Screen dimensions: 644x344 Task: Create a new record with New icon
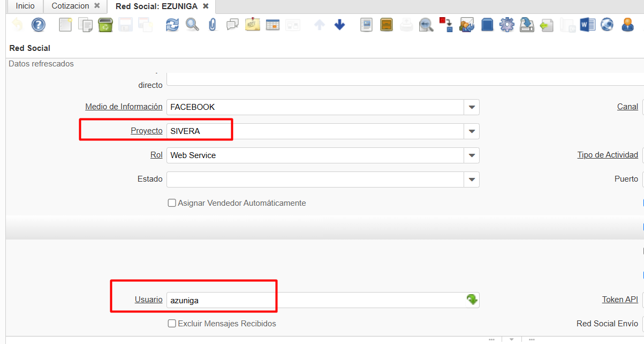coord(65,25)
